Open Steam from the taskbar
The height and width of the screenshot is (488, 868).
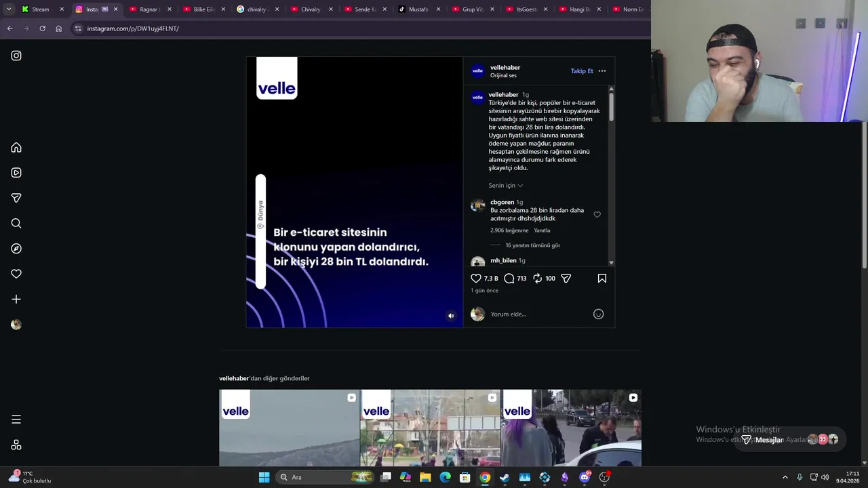[x=505, y=477]
